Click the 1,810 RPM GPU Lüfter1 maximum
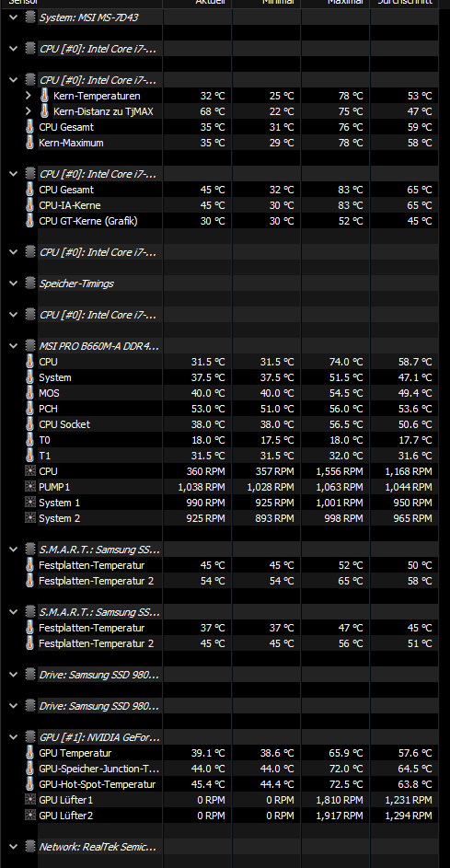This screenshot has height=868, width=450. [340, 800]
